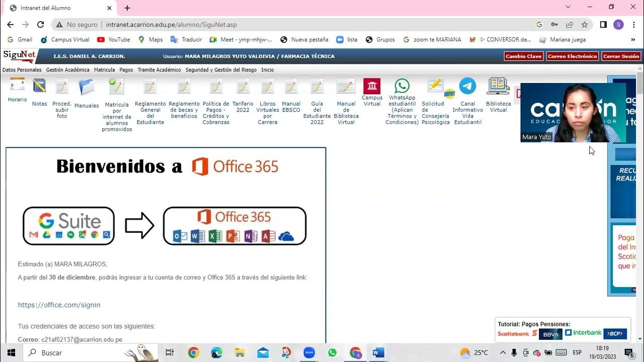Screen dimensions: 644x362
Task: Open the Campus Virtual icon
Action: 372,86
